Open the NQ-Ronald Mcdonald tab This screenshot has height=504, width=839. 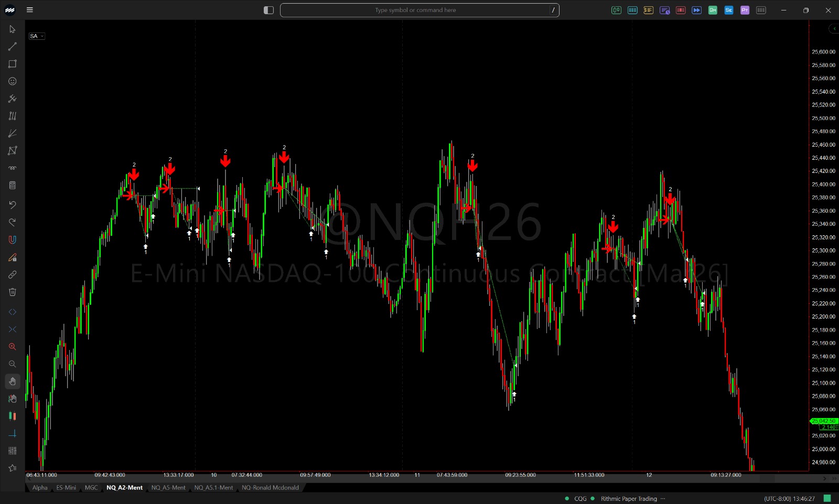pyautogui.click(x=270, y=488)
